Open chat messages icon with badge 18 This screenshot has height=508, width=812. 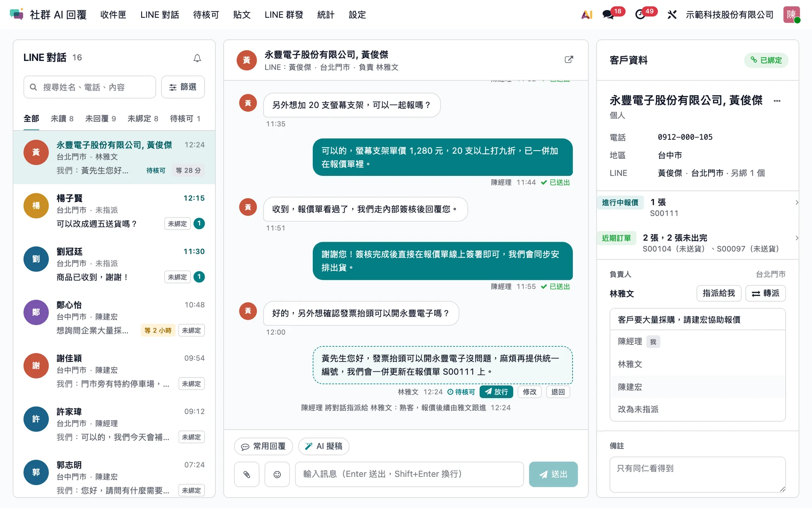pyautogui.click(x=608, y=15)
